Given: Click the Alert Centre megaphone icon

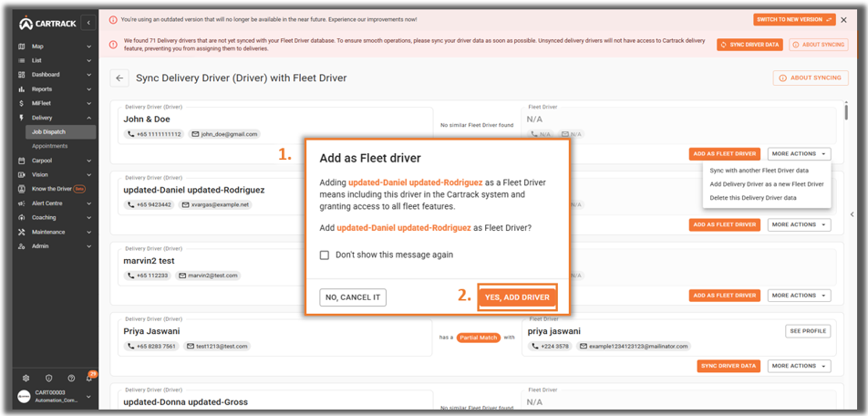Looking at the screenshot, I should [22, 203].
